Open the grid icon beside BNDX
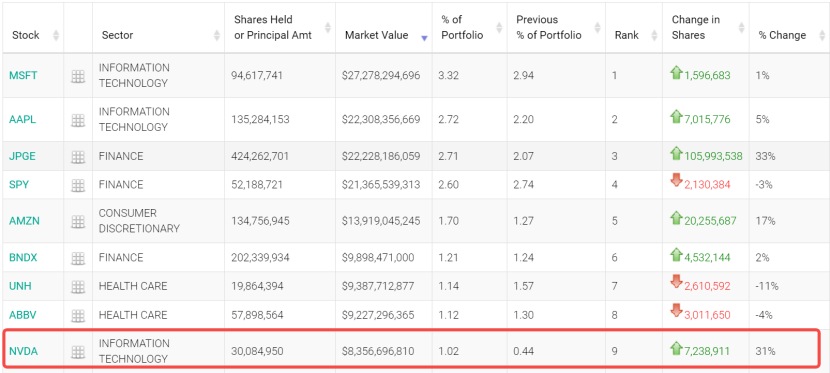Image resolution: width=830 pixels, height=373 pixels. coord(78,258)
